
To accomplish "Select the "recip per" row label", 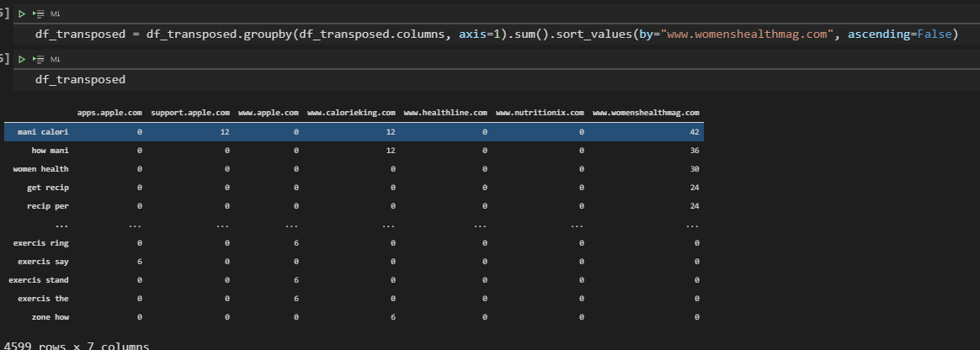I will 47,205.
